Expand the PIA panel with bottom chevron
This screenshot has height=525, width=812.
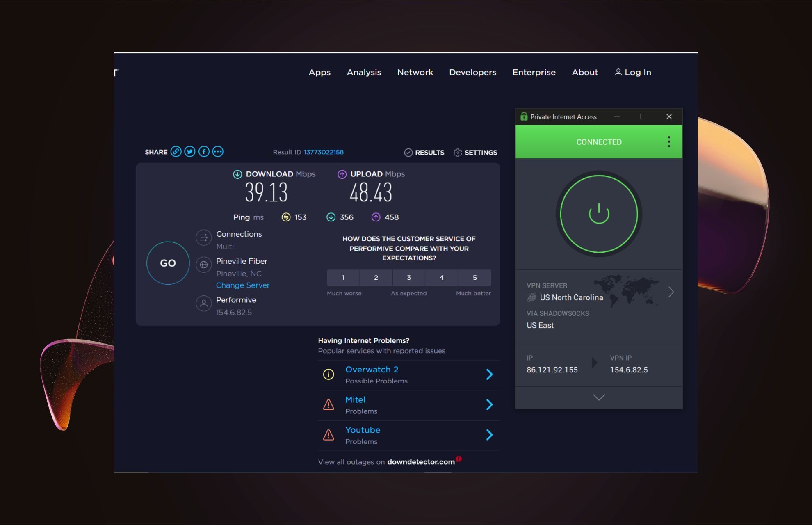[599, 397]
